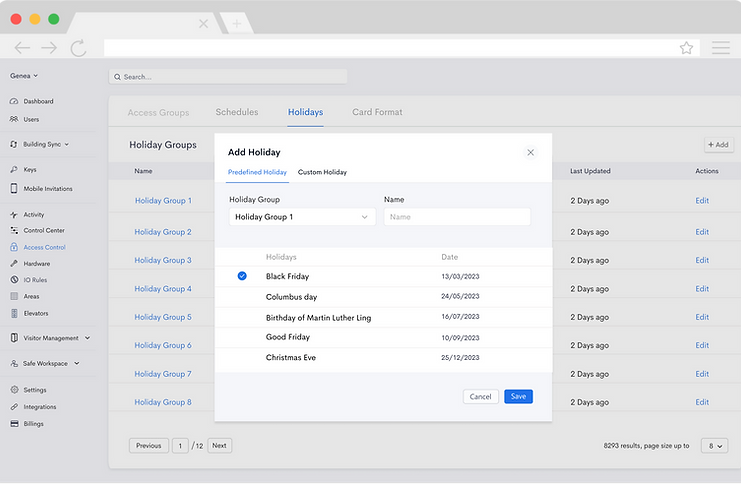Click the Elevators icon
Image resolution: width=741 pixels, height=484 pixels.
[x=14, y=313]
